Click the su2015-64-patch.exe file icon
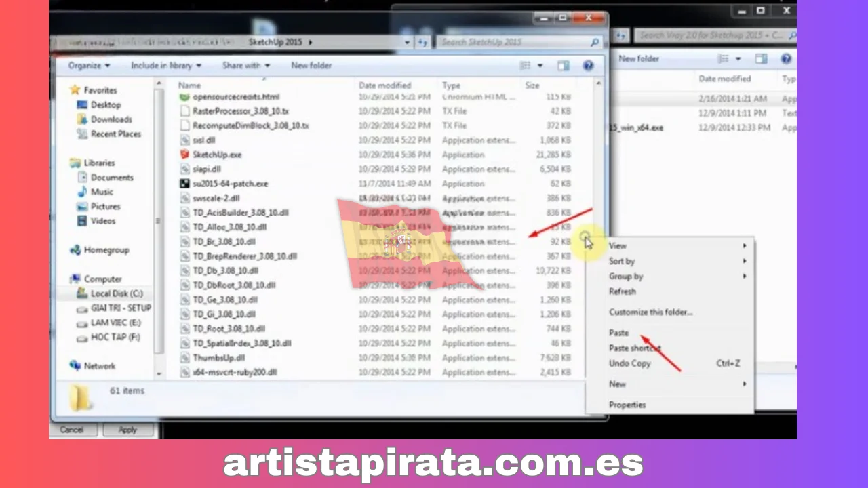The image size is (868, 488). (x=184, y=184)
